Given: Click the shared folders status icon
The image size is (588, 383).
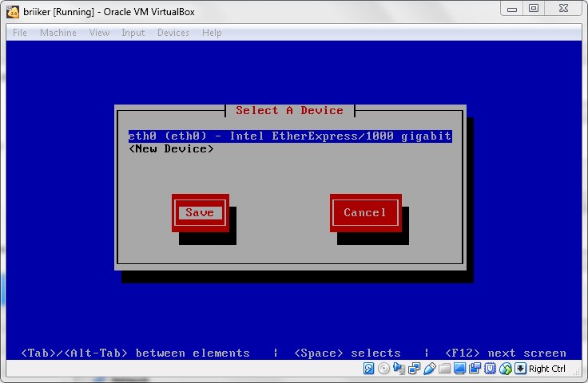Looking at the screenshot, I should [x=444, y=369].
